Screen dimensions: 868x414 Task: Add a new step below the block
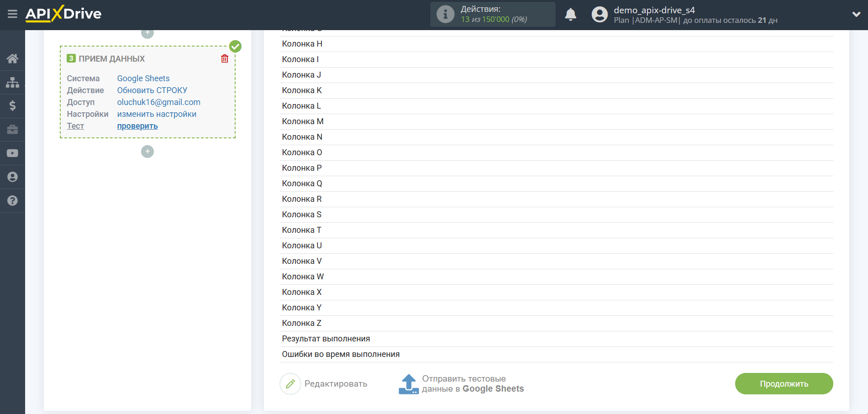tap(147, 152)
